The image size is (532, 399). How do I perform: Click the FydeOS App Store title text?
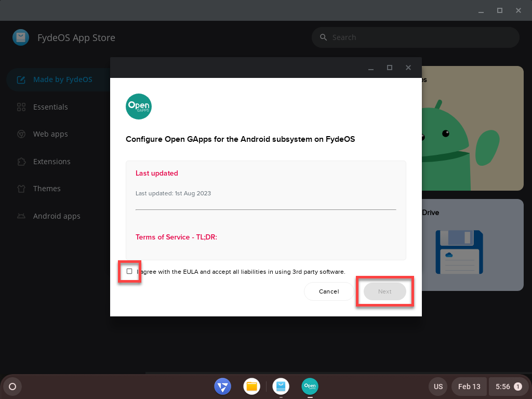(76, 37)
